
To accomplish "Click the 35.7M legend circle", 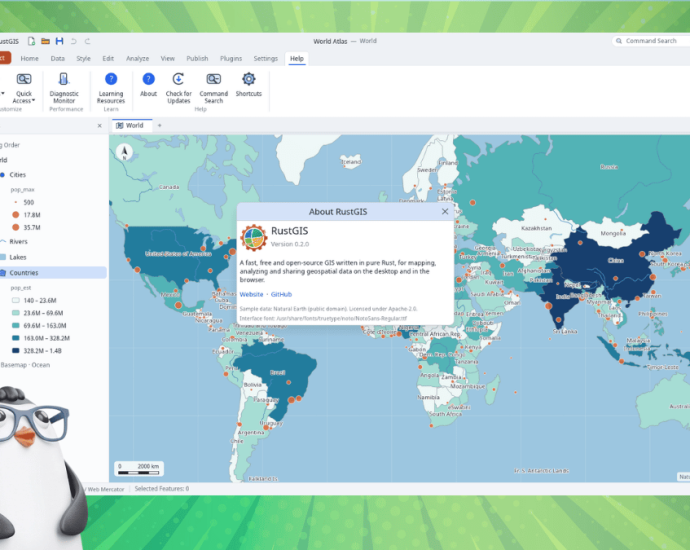I will (x=16, y=227).
